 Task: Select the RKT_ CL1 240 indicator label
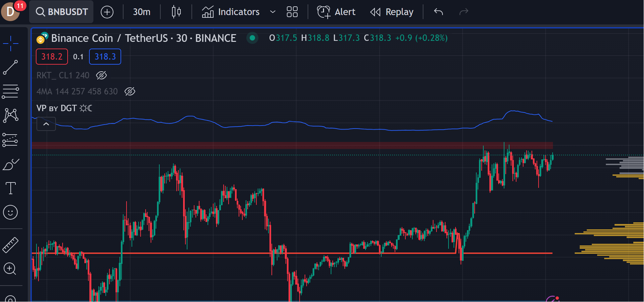click(x=63, y=75)
